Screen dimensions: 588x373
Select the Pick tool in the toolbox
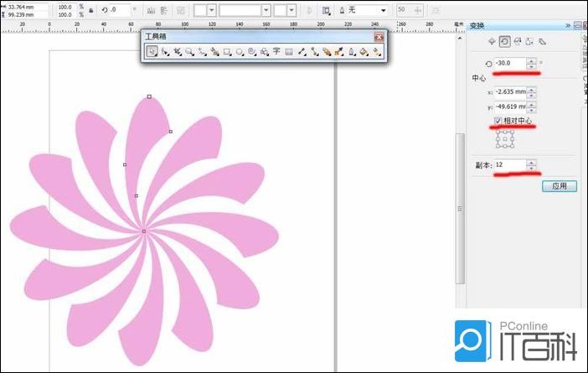coord(152,52)
